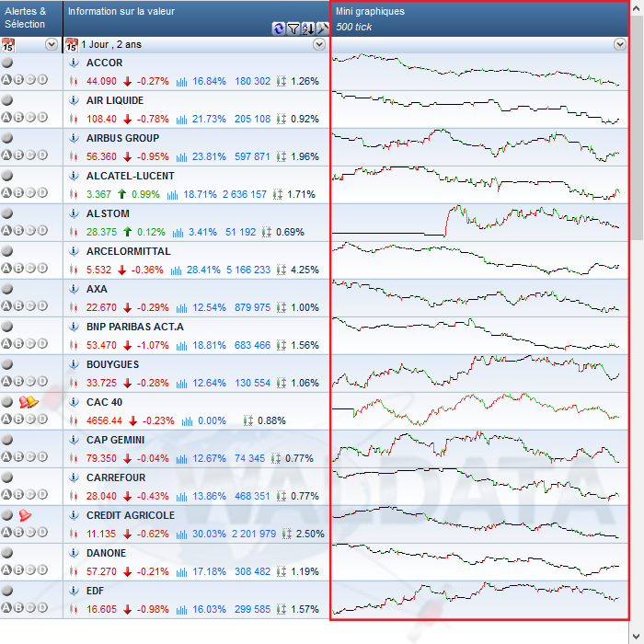Open the filter funnel icon
Viewport: 644px width, 644px height.
click(x=293, y=29)
